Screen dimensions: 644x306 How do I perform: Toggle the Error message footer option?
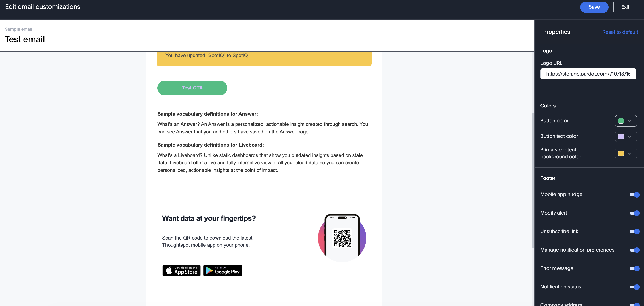click(x=634, y=268)
